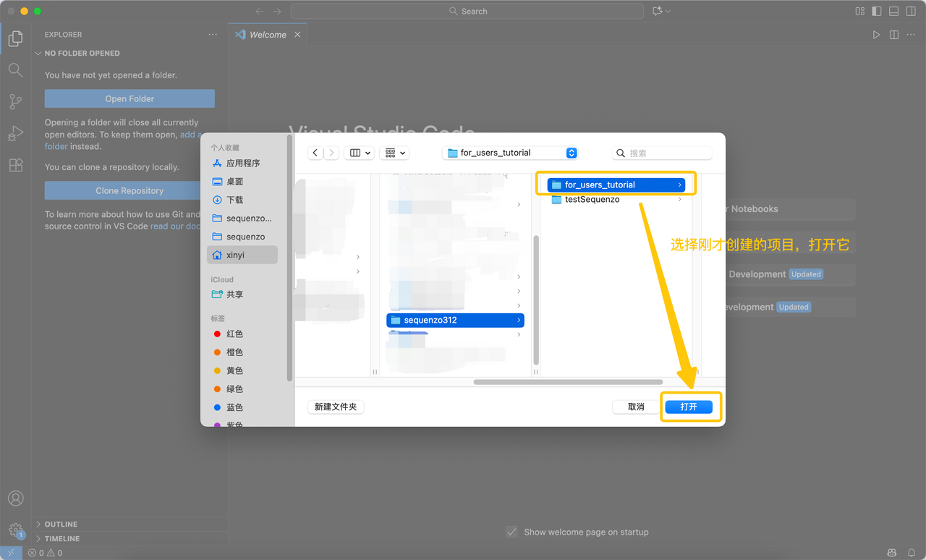Image resolution: width=926 pixels, height=560 pixels.
Task: Open the Accounts icon in activity bar
Action: tap(15, 499)
